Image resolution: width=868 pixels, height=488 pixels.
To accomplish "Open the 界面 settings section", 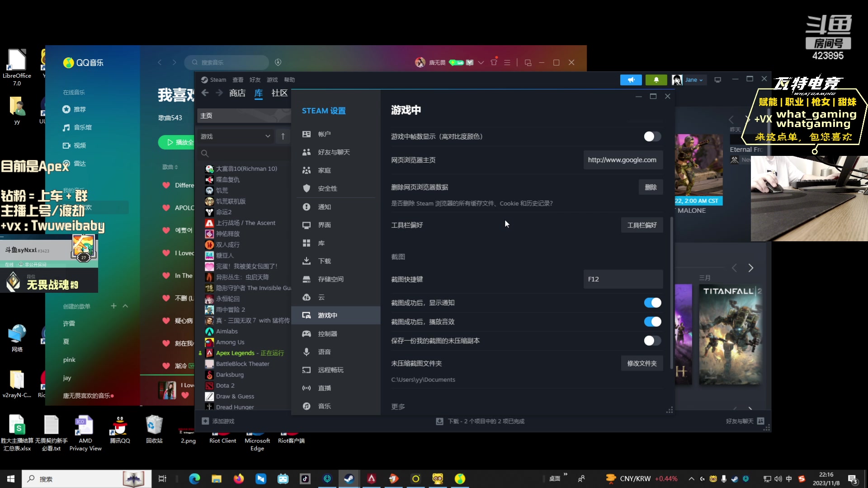I will coord(335,225).
